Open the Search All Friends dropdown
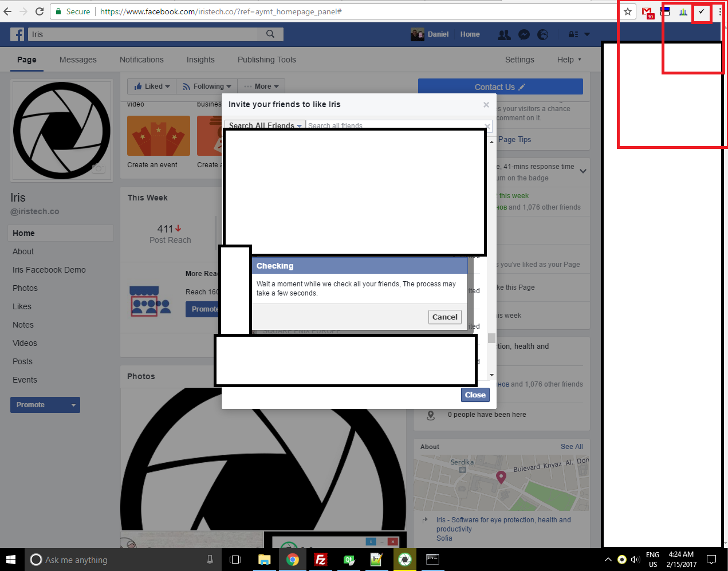Screen dimensions: 728x571 point(265,125)
